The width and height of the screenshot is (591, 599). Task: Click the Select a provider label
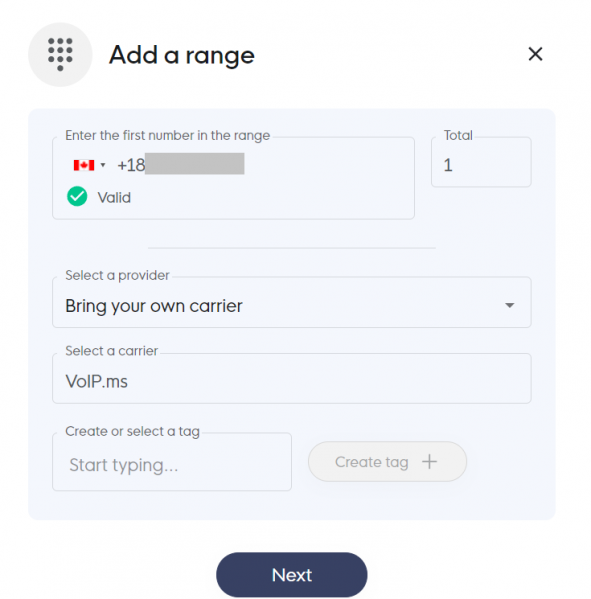117,275
